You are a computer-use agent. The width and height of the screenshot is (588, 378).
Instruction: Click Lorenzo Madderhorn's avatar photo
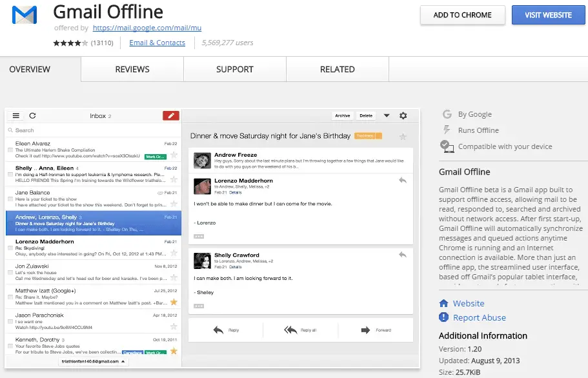tap(202, 186)
